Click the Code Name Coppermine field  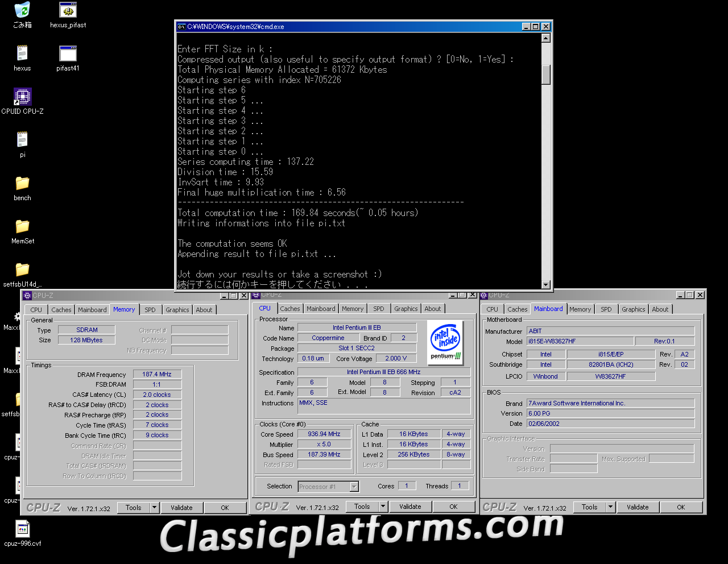[x=328, y=338]
